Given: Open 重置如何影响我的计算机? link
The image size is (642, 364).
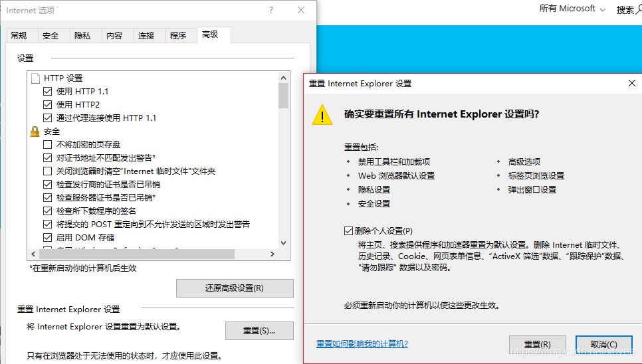Looking at the screenshot, I should [362, 343].
